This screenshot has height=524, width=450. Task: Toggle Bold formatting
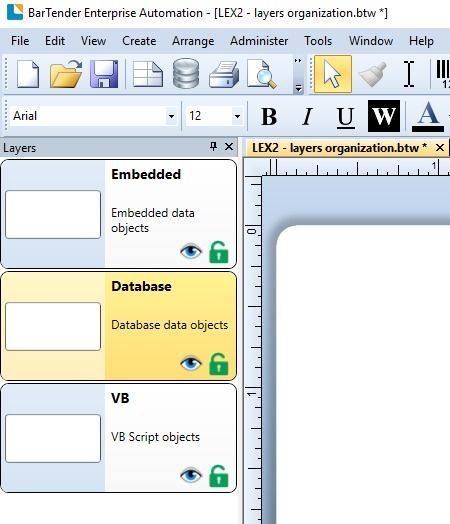[269, 116]
